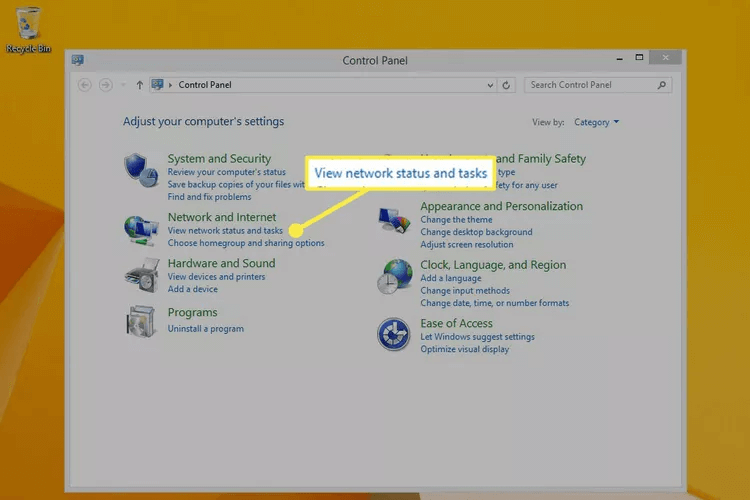The width and height of the screenshot is (750, 500).
Task: Click Save backup copies of your files
Action: click(x=236, y=184)
